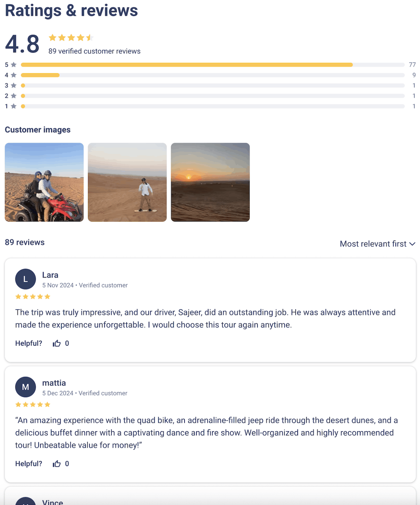Filter reviews by the 5 star bar
This screenshot has width=420, height=505.
coord(213,65)
